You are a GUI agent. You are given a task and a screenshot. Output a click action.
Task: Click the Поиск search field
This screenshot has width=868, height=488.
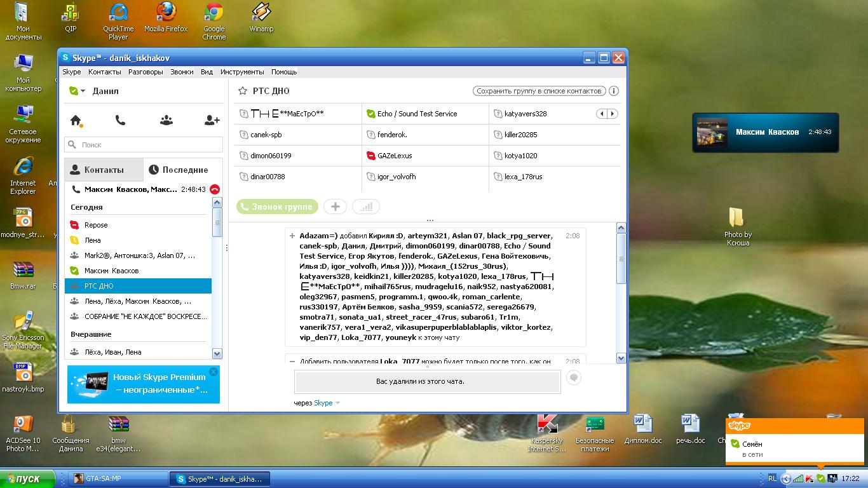(x=144, y=145)
